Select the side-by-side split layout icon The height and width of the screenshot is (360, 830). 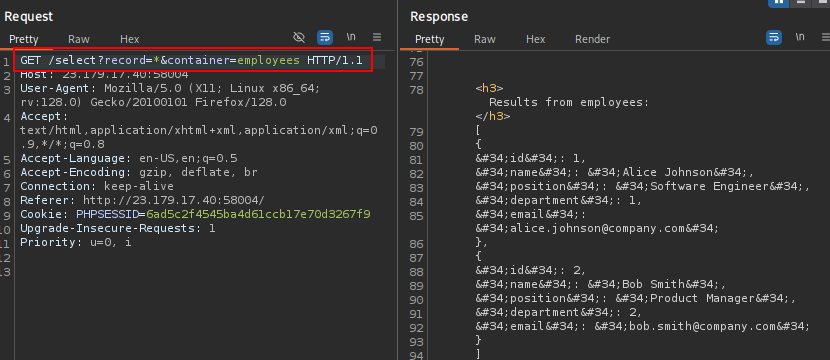tap(778, 2)
